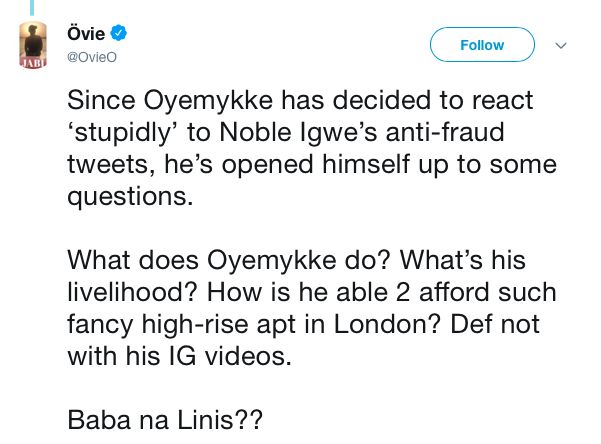Image resolution: width=601 pixels, height=444 pixels.
Task: Click the word 'questions.' in the tweet
Action: pos(130,196)
